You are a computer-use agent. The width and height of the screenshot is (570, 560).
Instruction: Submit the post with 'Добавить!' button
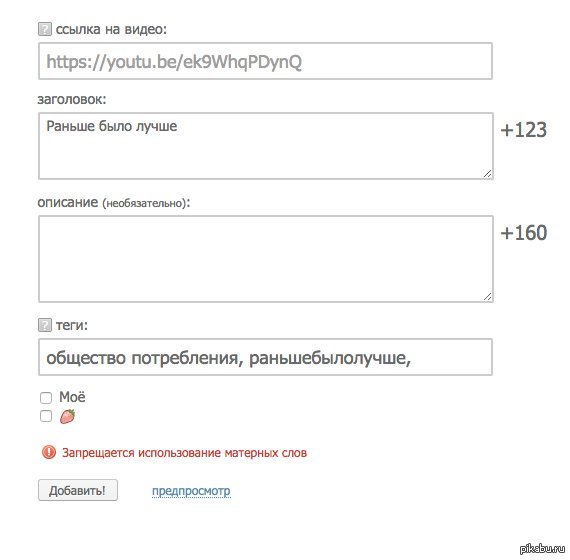tap(78, 490)
